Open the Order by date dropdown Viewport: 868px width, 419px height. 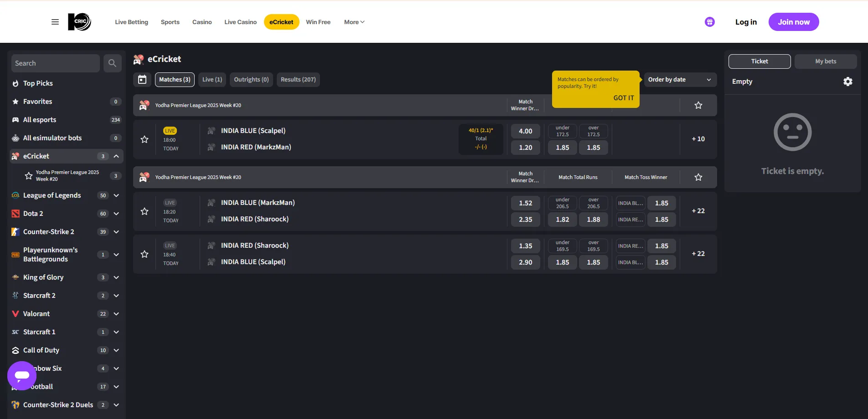tap(680, 80)
